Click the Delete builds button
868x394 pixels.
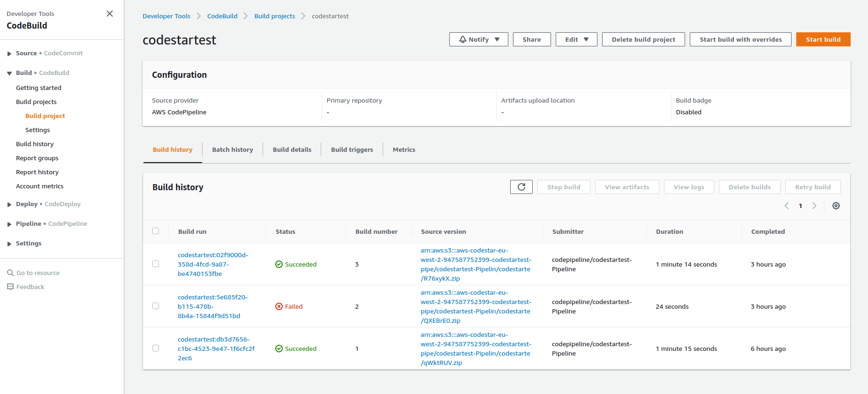[749, 187]
